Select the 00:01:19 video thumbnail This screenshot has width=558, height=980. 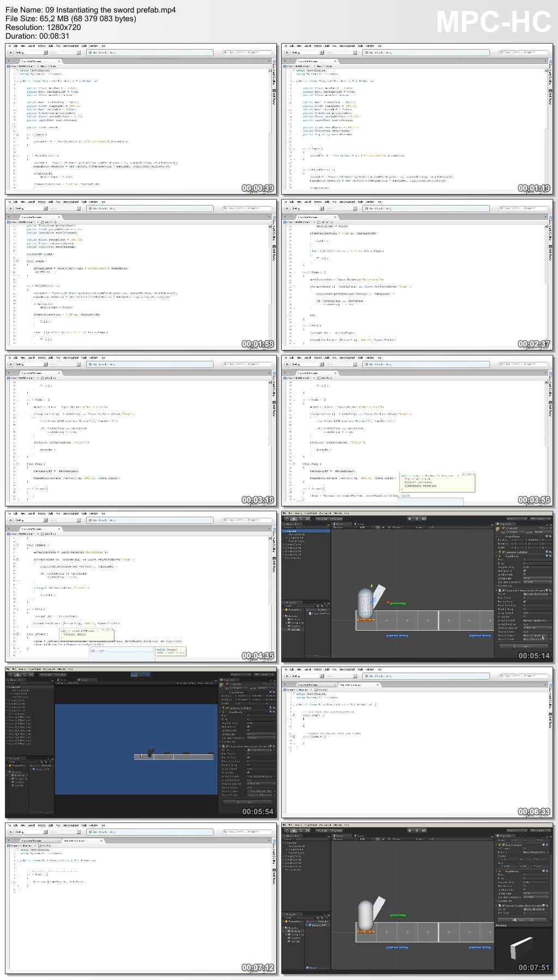click(417, 119)
